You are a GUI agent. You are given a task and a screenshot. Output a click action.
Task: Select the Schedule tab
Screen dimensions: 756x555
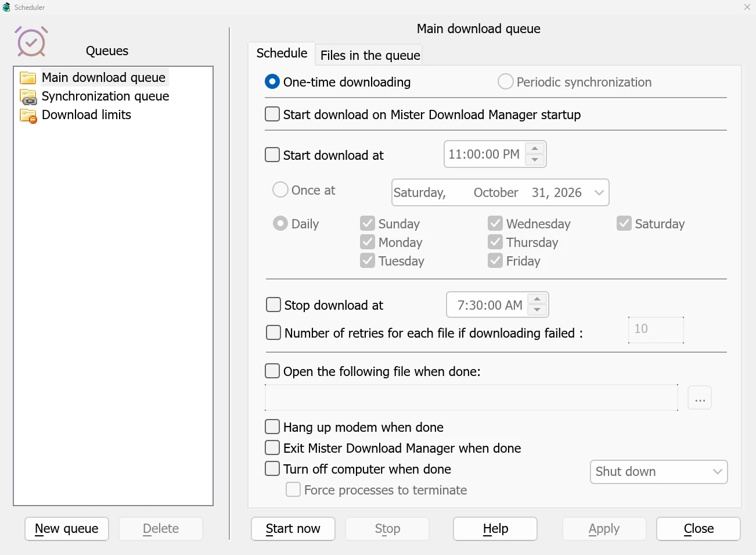point(282,53)
